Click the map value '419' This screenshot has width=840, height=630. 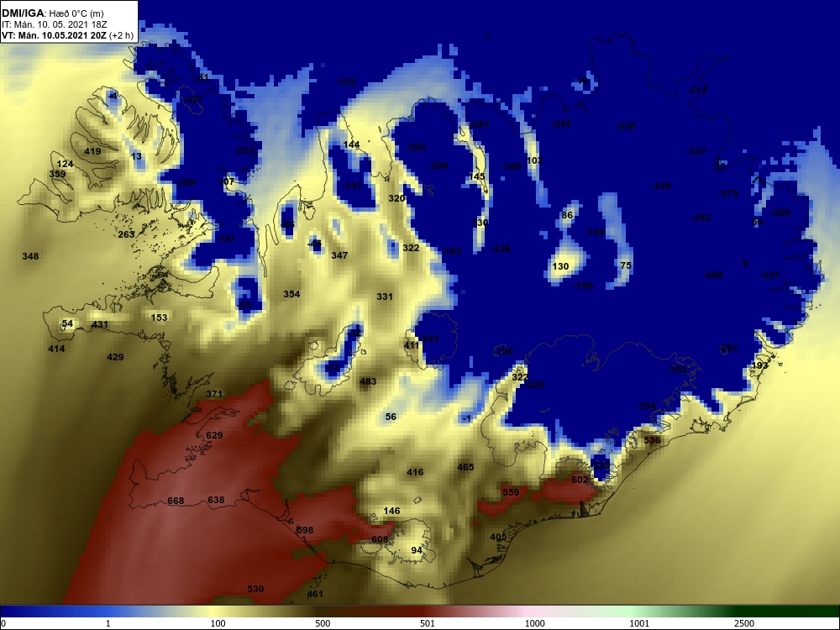92,151
